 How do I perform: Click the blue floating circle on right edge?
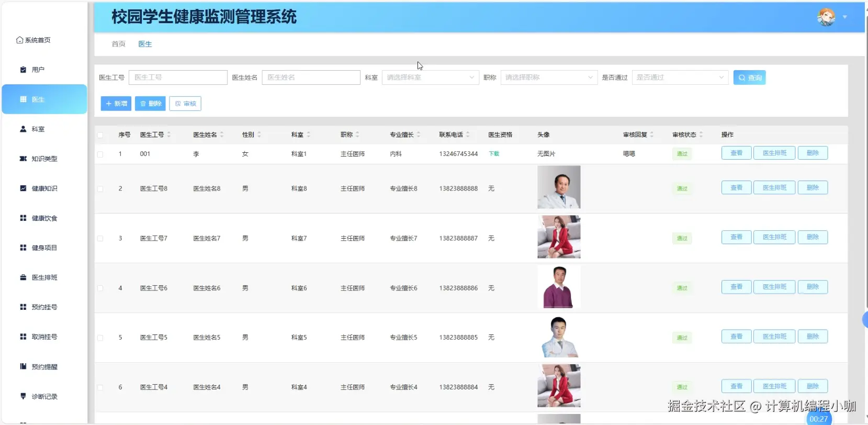click(x=865, y=320)
